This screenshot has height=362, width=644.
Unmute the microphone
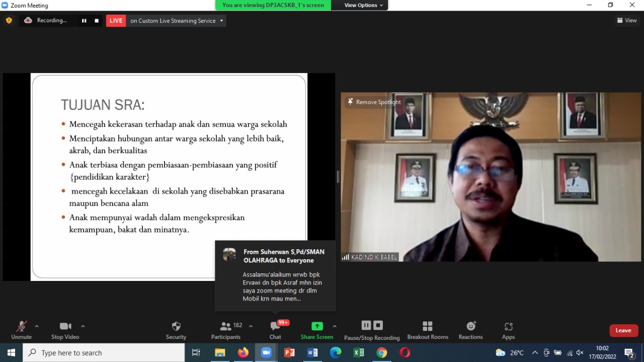pyautogui.click(x=21, y=330)
